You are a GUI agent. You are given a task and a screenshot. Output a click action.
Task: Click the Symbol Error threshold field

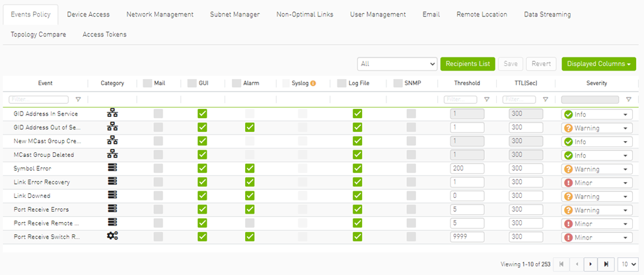(467, 168)
